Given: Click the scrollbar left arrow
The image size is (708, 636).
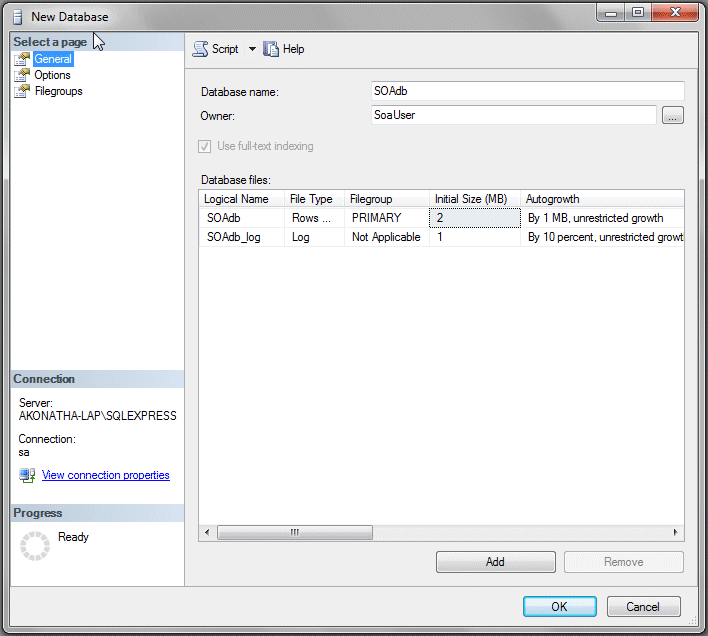Looking at the screenshot, I should point(207,533).
